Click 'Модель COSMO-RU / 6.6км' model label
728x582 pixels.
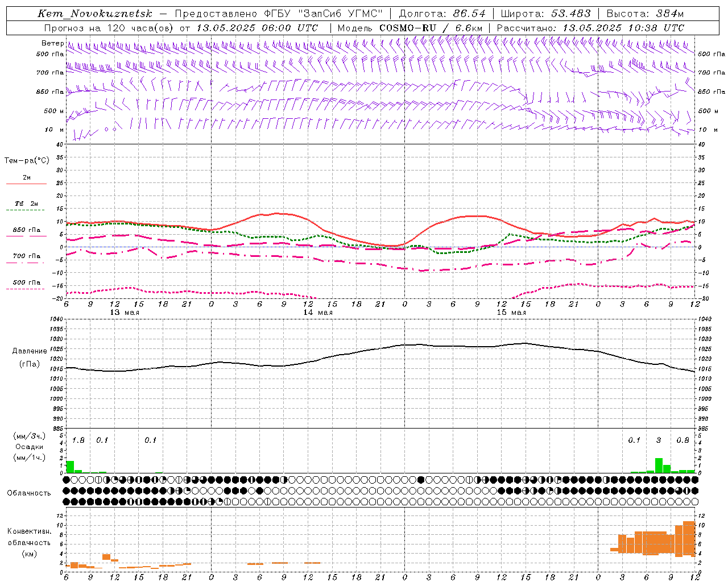pyautogui.click(x=410, y=28)
